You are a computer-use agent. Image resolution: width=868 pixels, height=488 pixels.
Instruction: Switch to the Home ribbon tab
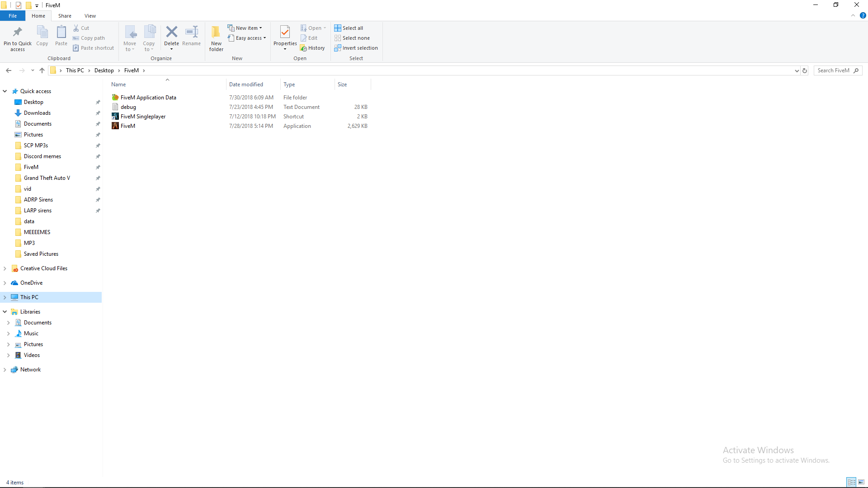38,16
